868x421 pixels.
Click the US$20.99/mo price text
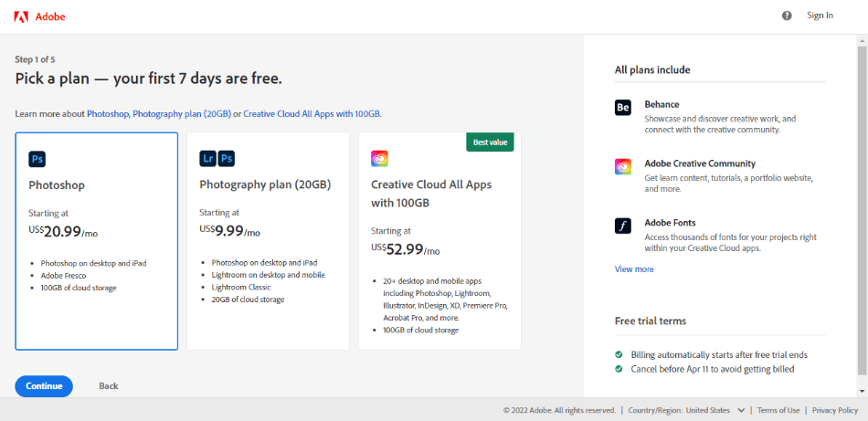tap(63, 231)
